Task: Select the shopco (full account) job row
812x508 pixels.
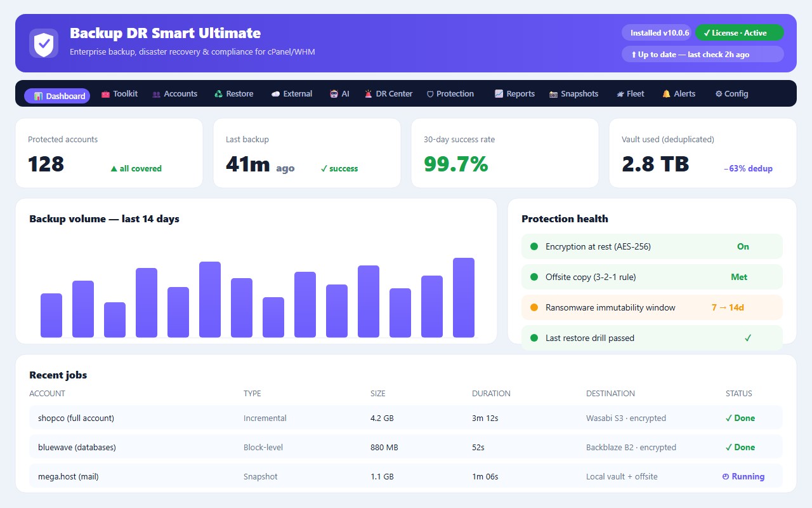Action: point(406,418)
